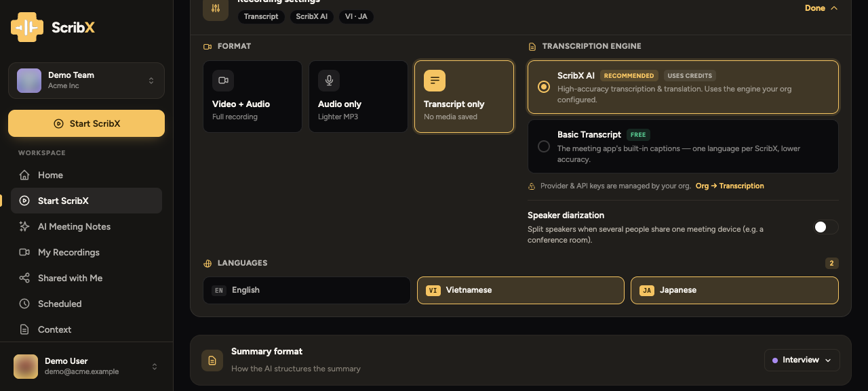868x391 pixels.
Task: Click the demo@acme.example email text
Action: click(81, 372)
